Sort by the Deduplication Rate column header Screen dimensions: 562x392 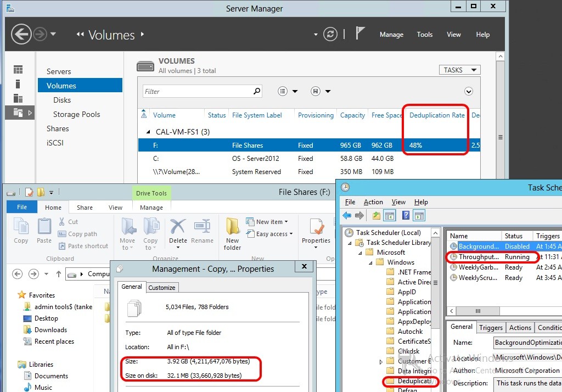pyautogui.click(x=437, y=115)
